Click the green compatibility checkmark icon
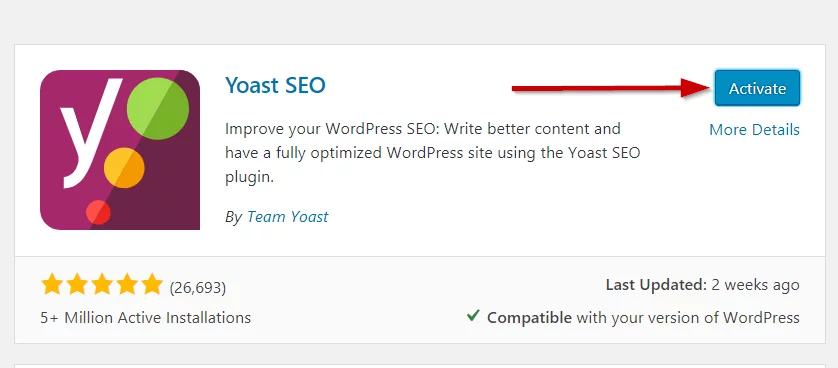The image size is (838, 368). (473, 316)
